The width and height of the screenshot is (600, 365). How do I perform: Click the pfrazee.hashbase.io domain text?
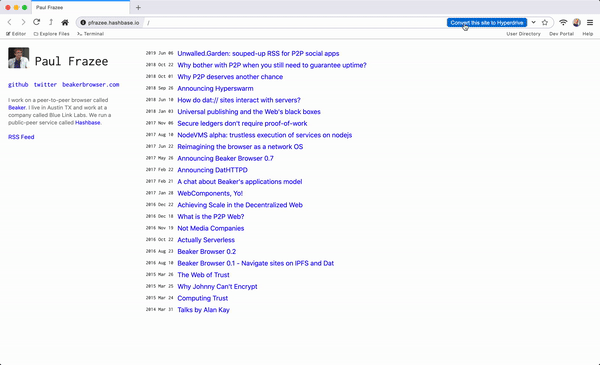pyautogui.click(x=113, y=23)
